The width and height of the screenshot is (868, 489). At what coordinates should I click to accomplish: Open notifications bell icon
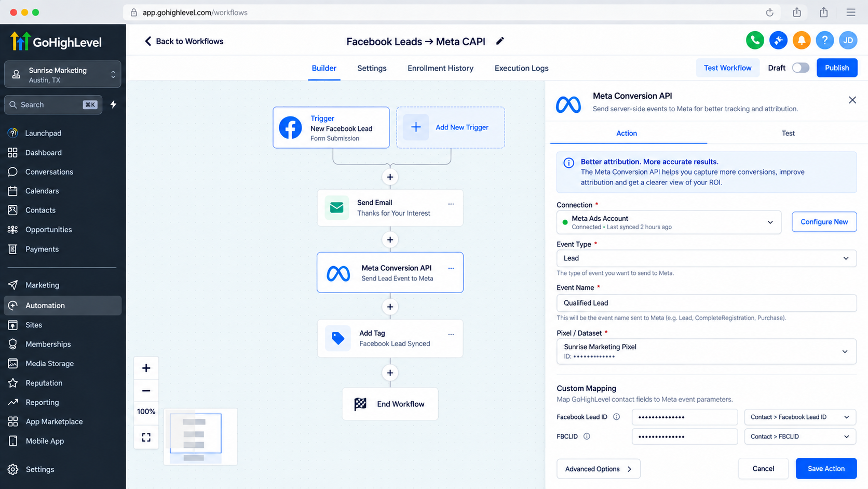point(802,40)
